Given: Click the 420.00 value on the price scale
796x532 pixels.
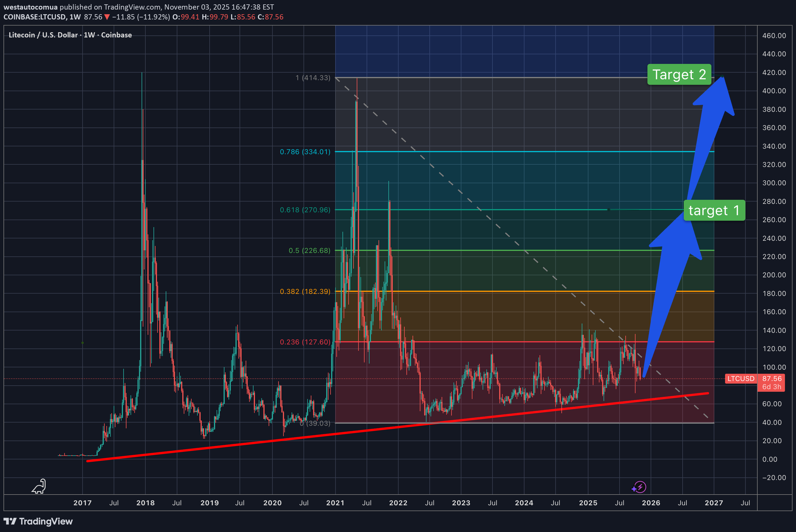Looking at the screenshot, I should (774, 72).
